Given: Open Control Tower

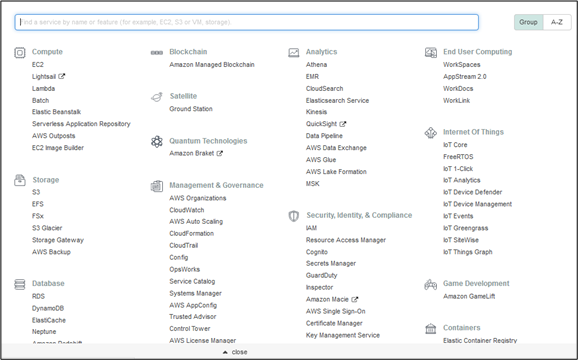Looking at the screenshot, I should tap(190, 328).
